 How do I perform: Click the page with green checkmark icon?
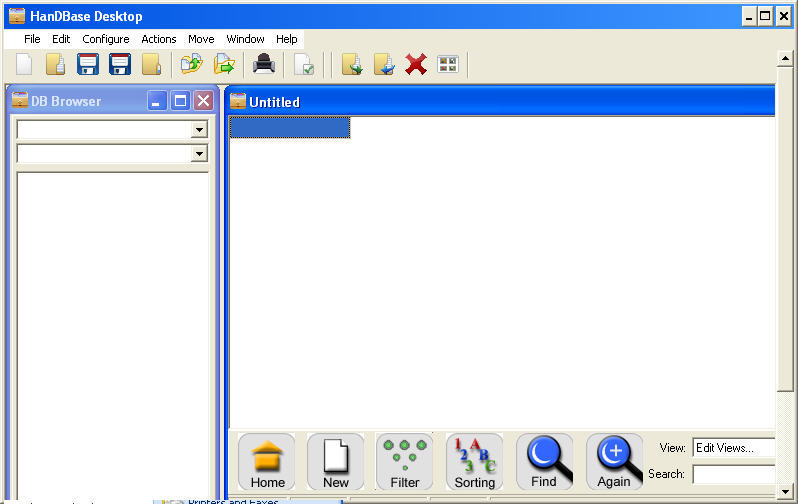click(x=304, y=65)
